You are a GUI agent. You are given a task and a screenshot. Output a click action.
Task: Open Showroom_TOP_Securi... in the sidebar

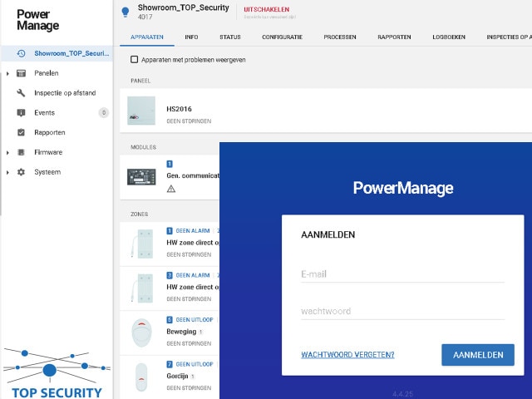tap(57, 53)
